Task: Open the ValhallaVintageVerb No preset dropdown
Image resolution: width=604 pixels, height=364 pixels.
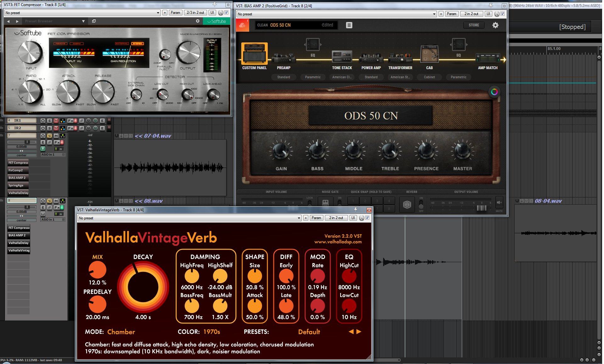Action: pyautogui.click(x=299, y=218)
